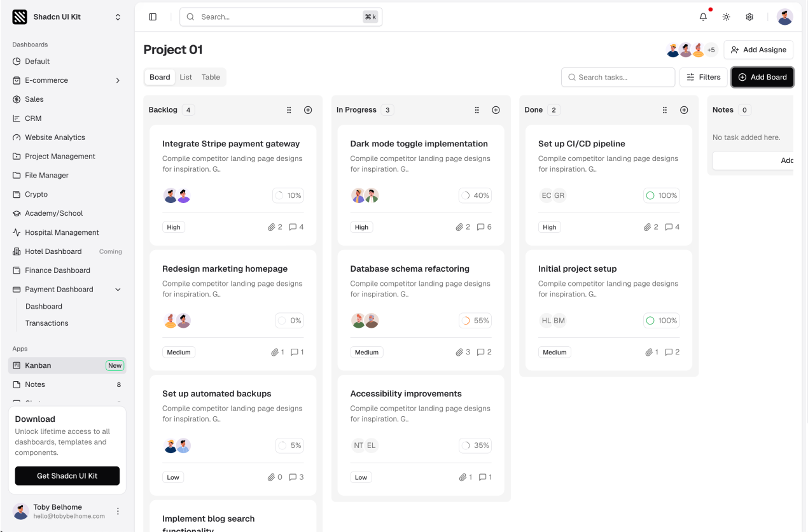Click 100% progress on Set up CI/CD

[661, 195]
